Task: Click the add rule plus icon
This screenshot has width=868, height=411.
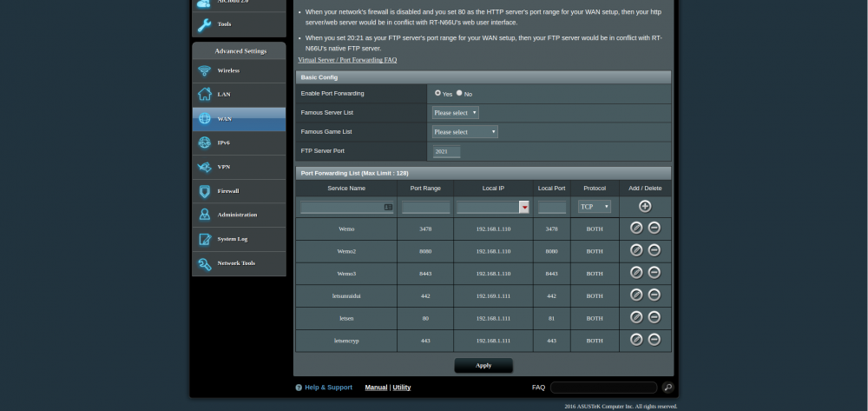Action: click(645, 207)
